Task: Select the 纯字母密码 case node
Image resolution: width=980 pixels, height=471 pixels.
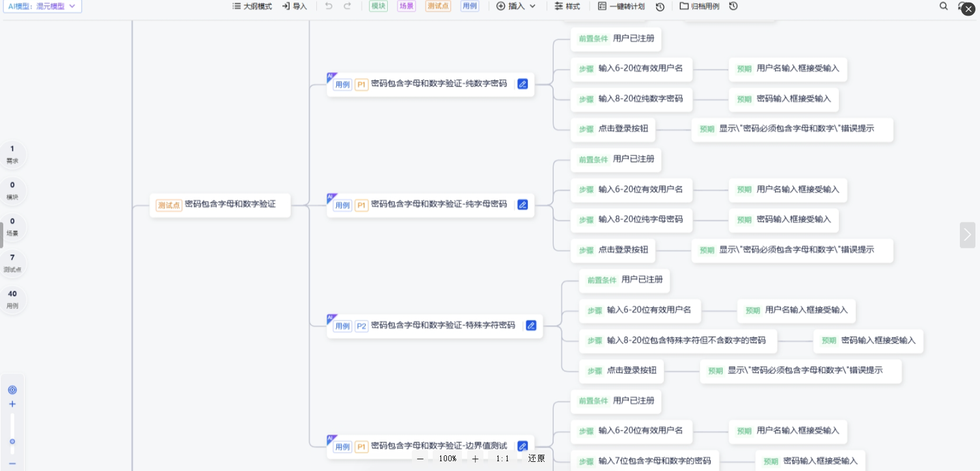Action: pyautogui.click(x=430, y=205)
